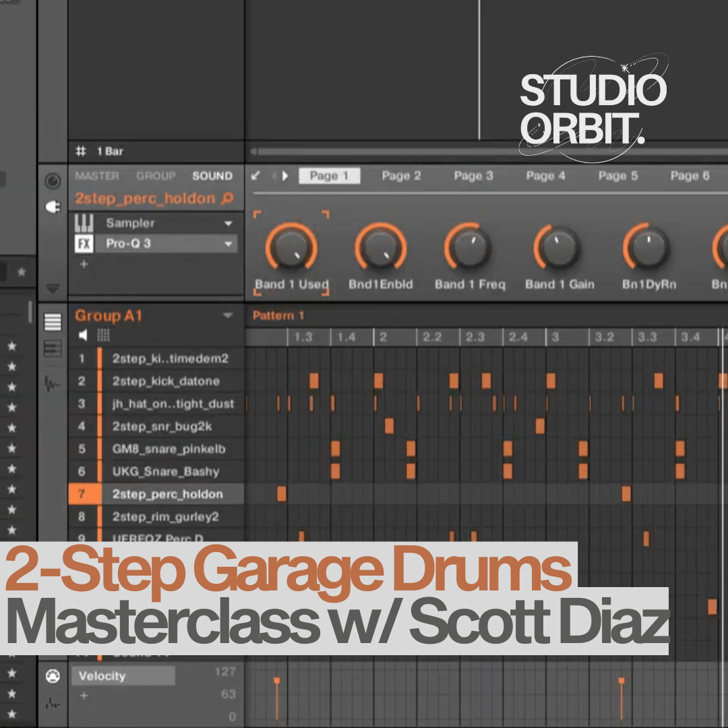This screenshot has height=728, width=728.
Task: Expand the Group A1 dropdown menu
Action: (x=226, y=315)
